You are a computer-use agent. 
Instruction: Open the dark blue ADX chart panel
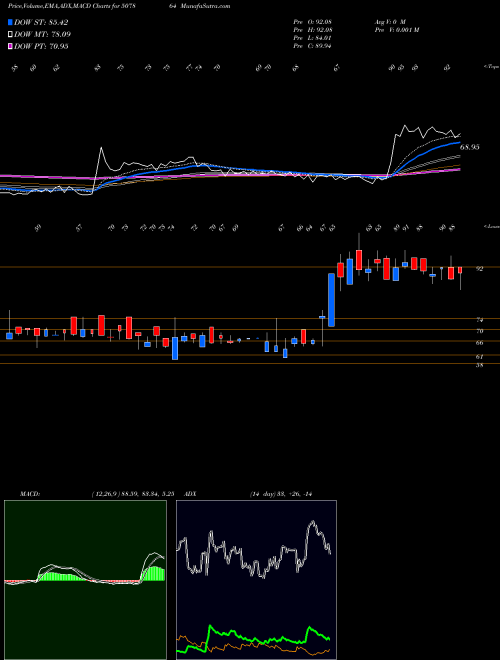256,580
